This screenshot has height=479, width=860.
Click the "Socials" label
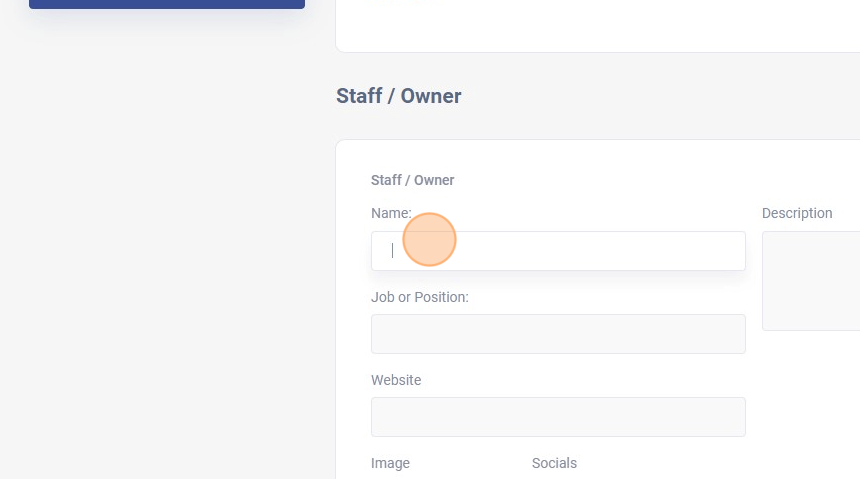coord(554,463)
